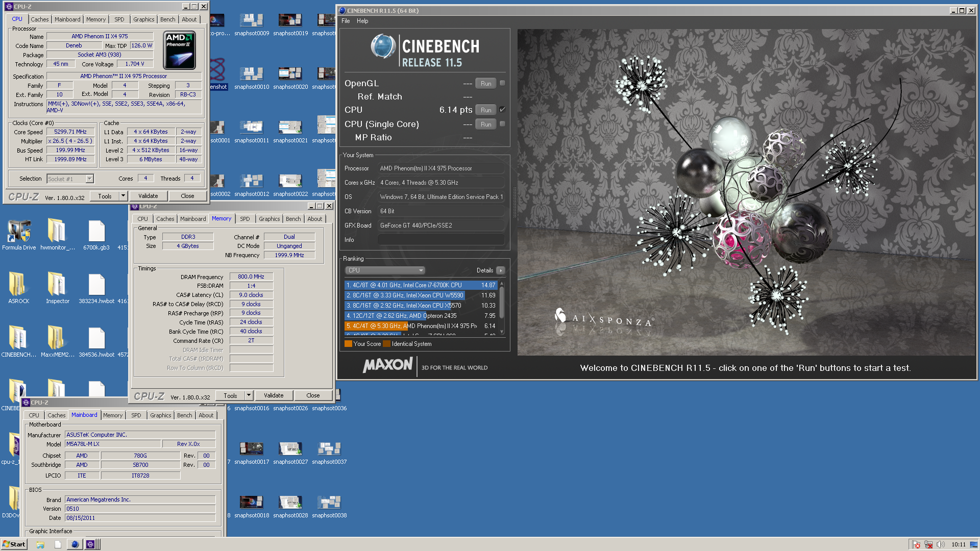Open the ASROCK folder icon
980x551 pixels.
tap(19, 288)
